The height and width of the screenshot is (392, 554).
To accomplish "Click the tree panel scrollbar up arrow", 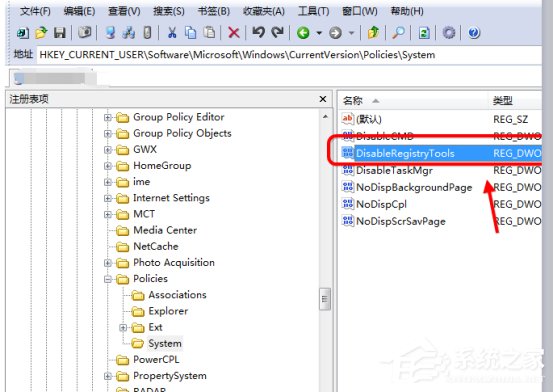I will pos(325,117).
